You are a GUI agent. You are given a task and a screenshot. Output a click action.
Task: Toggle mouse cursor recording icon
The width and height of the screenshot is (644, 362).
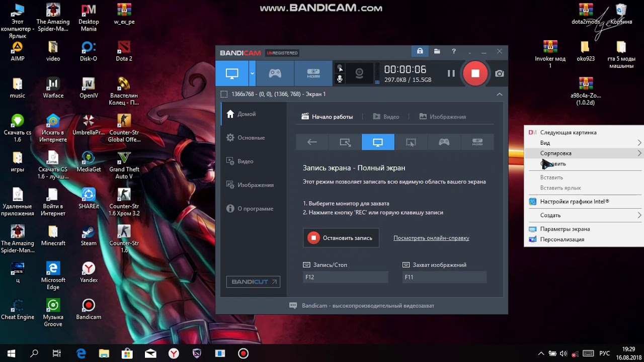[340, 68]
